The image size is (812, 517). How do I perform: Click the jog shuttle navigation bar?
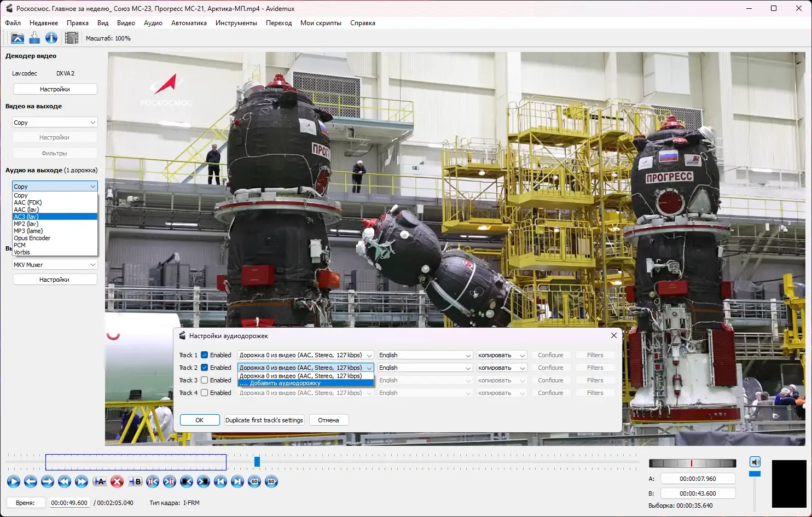[x=692, y=463]
